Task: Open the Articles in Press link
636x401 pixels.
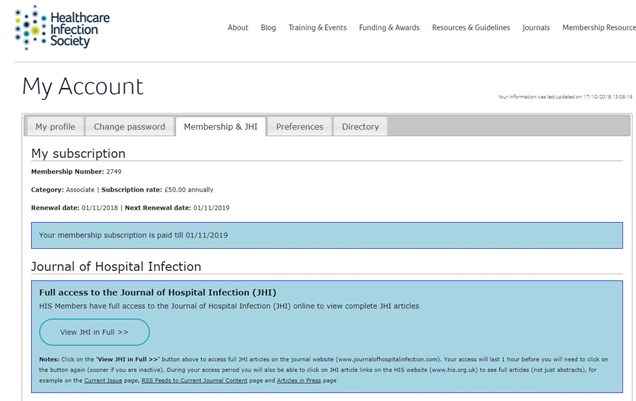Action: 299,381
